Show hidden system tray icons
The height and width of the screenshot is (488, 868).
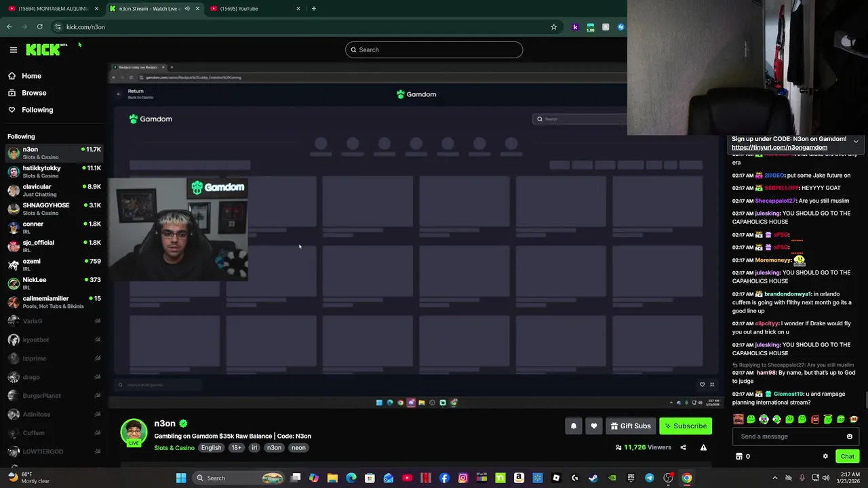point(775,478)
